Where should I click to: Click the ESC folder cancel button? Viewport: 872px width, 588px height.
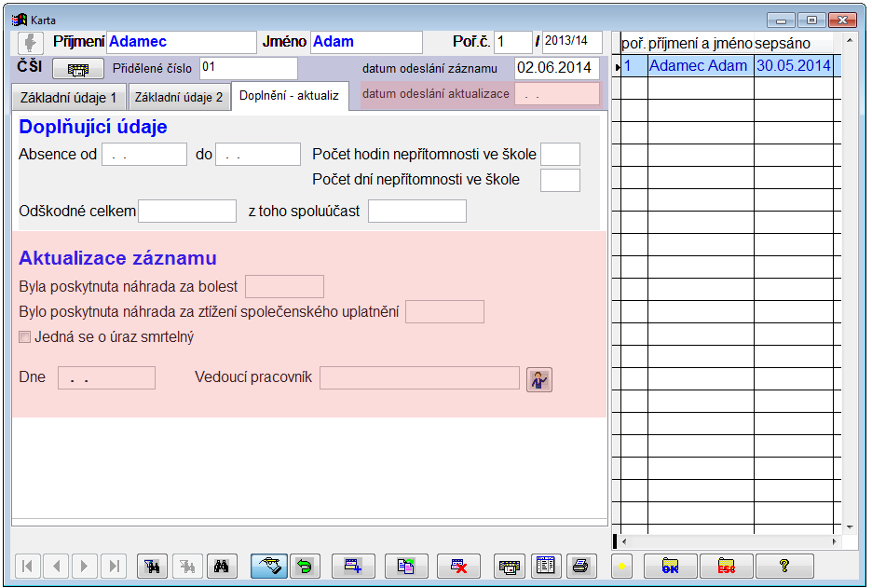727,566
